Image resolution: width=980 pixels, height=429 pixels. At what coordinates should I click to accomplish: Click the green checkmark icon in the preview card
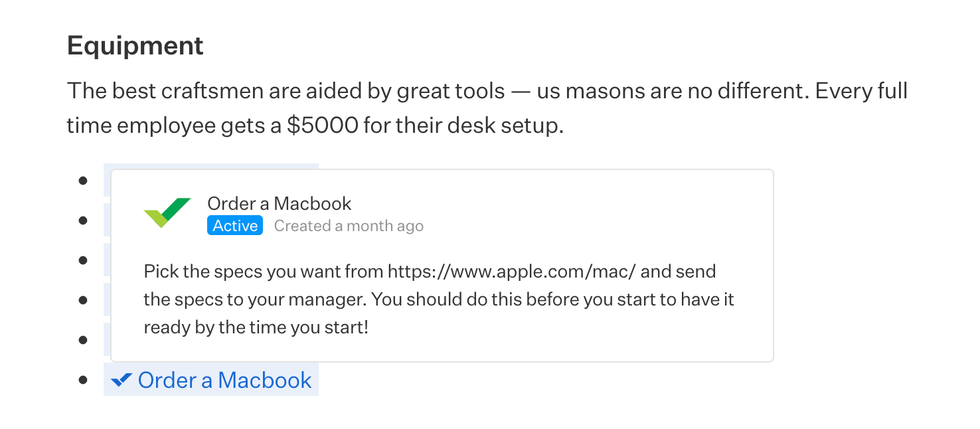pos(167,213)
